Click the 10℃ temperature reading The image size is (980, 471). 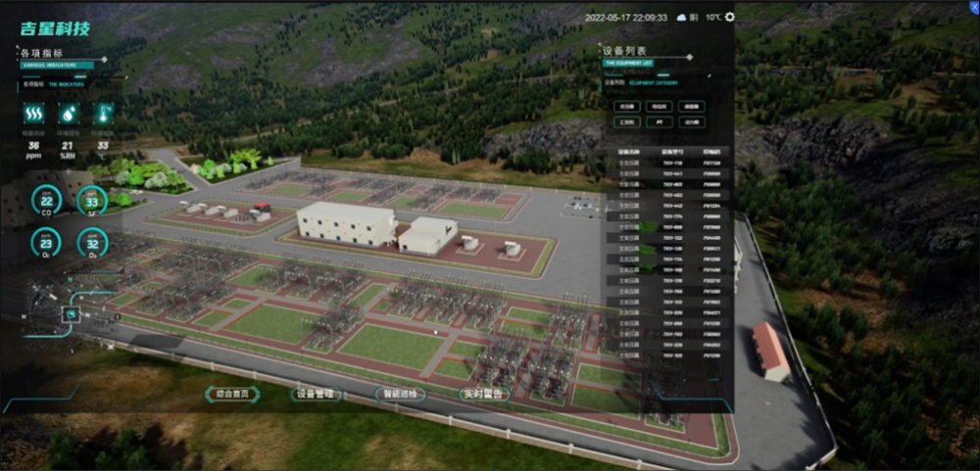coord(713,18)
